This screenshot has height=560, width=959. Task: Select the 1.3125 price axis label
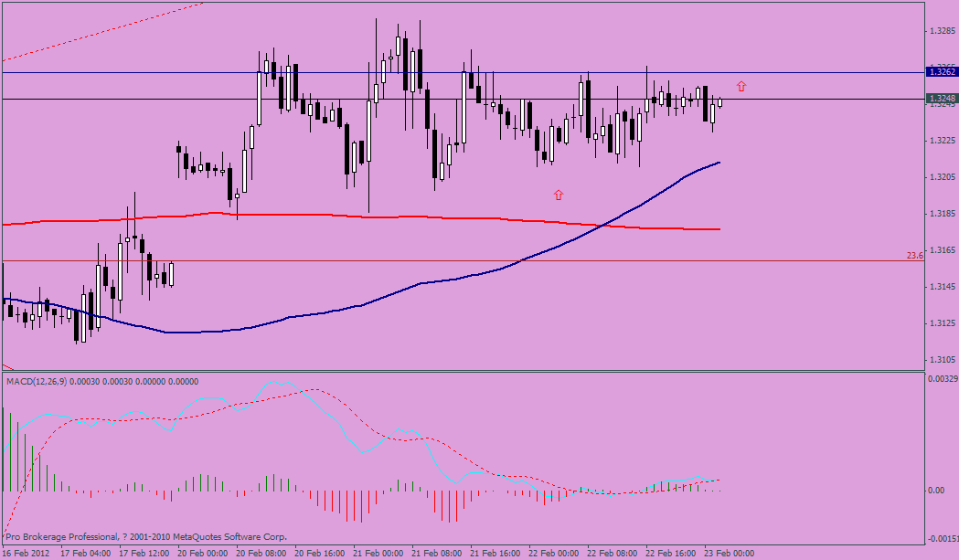[x=942, y=323]
